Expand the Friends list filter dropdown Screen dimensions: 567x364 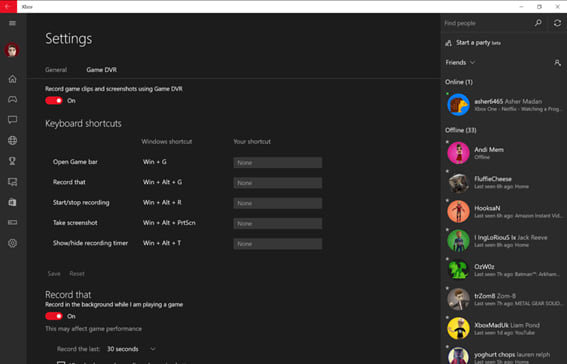tap(460, 63)
